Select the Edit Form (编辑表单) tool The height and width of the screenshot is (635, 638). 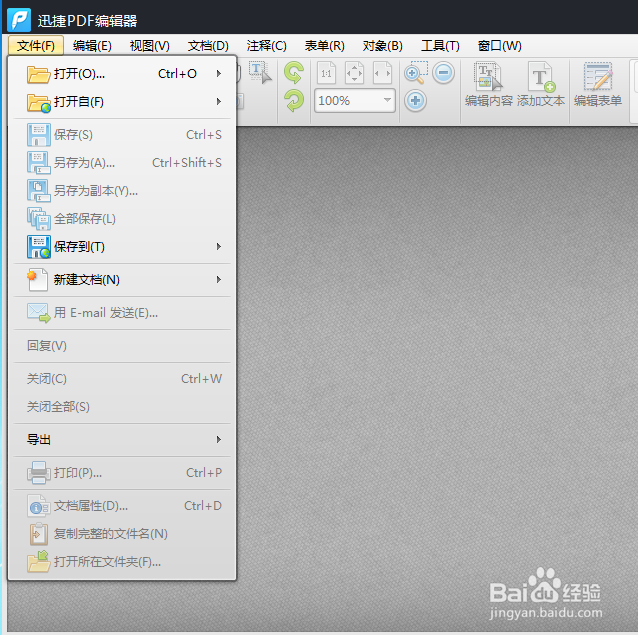[598, 84]
